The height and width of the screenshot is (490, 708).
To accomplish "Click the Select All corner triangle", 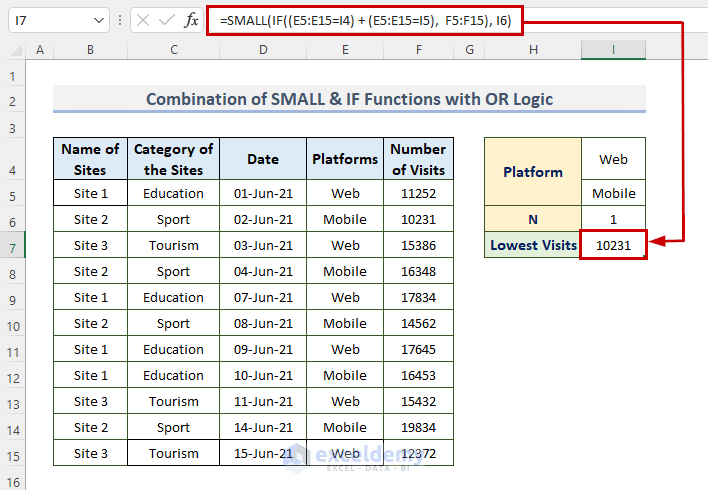I will tap(15, 50).
